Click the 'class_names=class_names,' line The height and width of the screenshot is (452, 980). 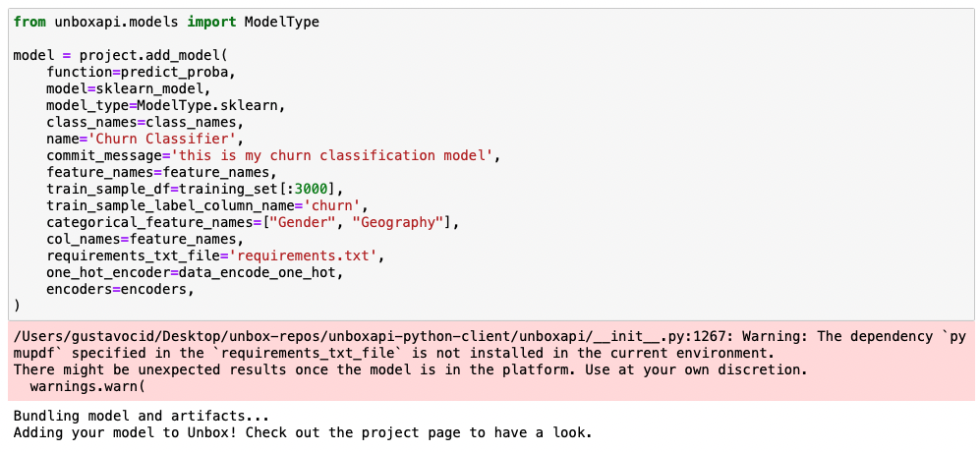coord(145,122)
